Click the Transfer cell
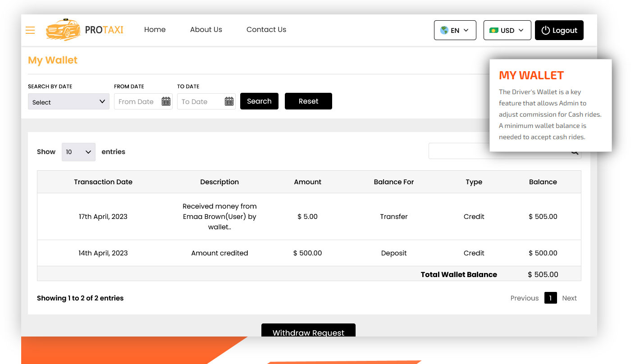The height and width of the screenshot is (364, 635). pos(394,217)
